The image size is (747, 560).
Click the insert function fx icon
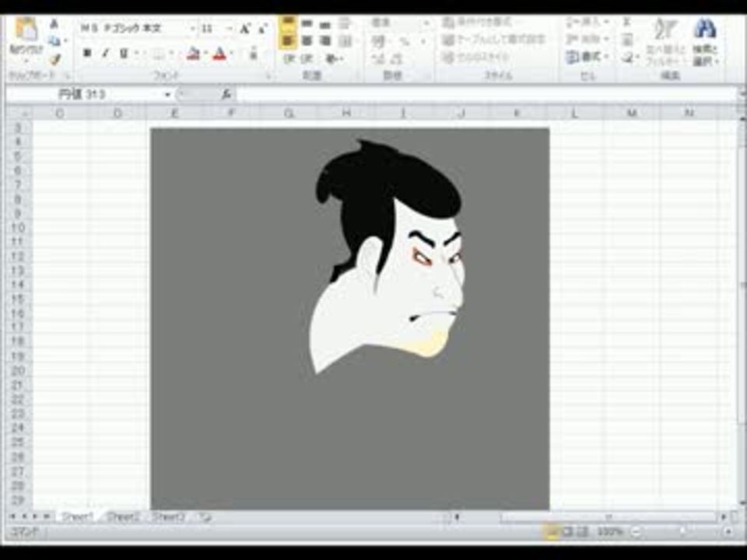click(226, 95)
